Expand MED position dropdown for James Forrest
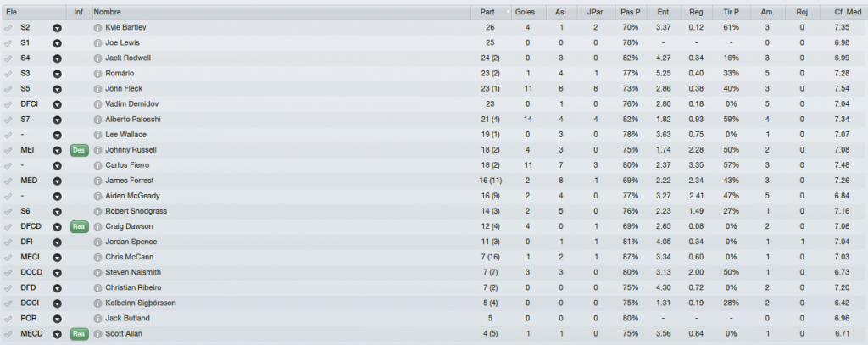Viewport: 868px width, 345px height. tap(57, 181)
